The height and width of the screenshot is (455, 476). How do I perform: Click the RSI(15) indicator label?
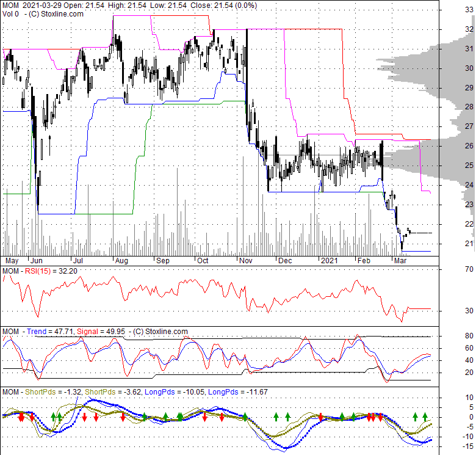tap(38, 271)
